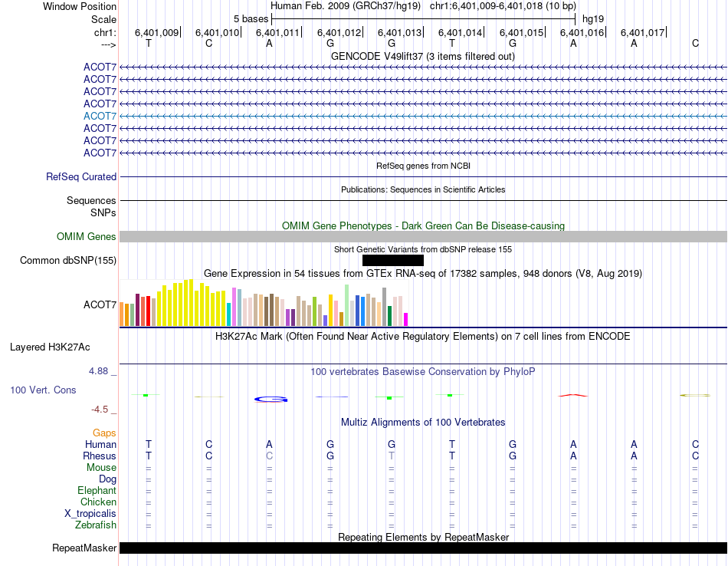Viewport: 728px width, 566px height.
Task: Click the light blue ACOT7 intron arrow line
Action: click(x=423, y=116)
